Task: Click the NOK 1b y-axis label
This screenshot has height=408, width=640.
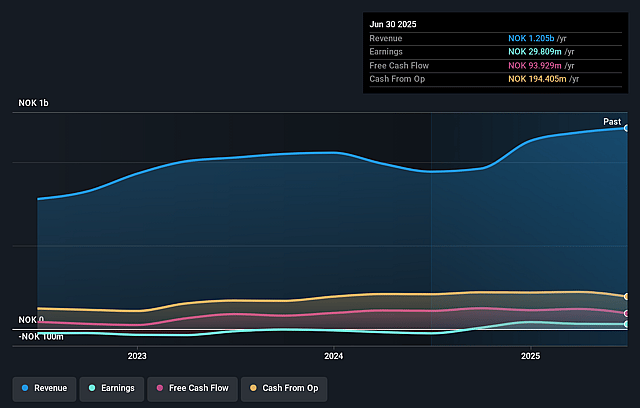Action: coord(32,103)
